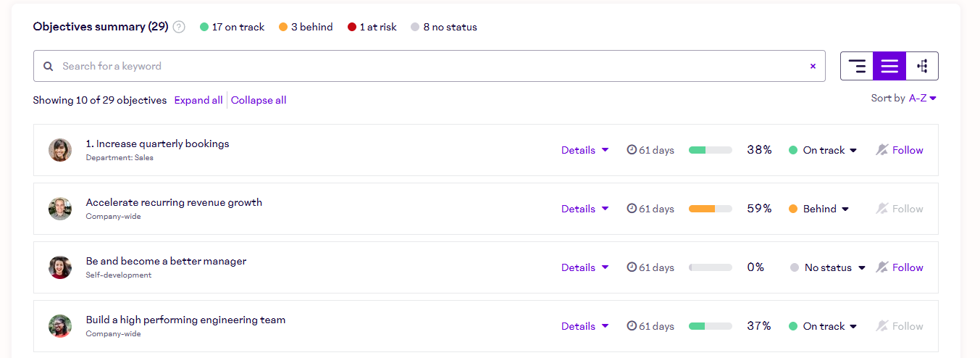The width and height of the screenshot is (980, 358).
Task: Filter by 1 at risk status
Action: pyautogui.click(x=372, y=27)
